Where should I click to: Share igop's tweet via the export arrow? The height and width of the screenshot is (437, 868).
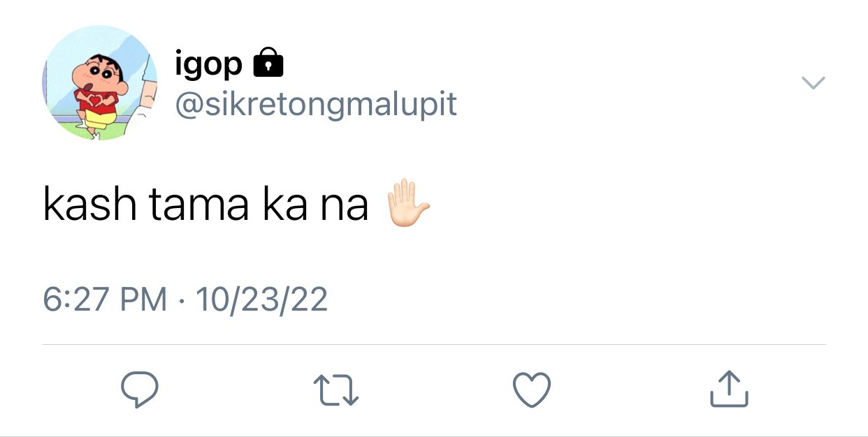(729, 389)
